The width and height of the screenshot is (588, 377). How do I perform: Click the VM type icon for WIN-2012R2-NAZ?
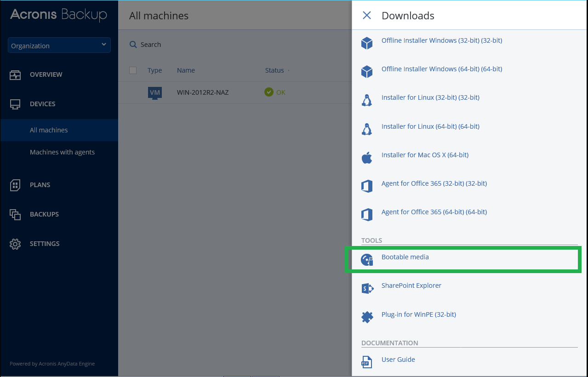pos(155,93)
